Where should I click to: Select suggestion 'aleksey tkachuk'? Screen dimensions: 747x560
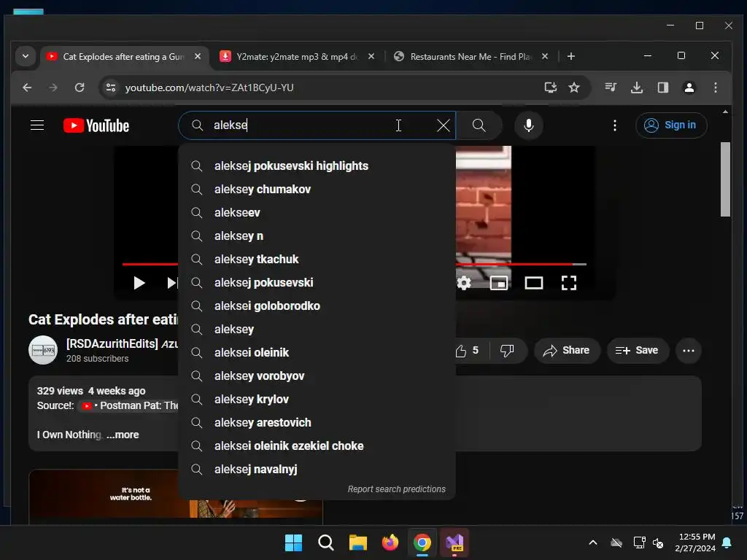(x=317, y=259)
